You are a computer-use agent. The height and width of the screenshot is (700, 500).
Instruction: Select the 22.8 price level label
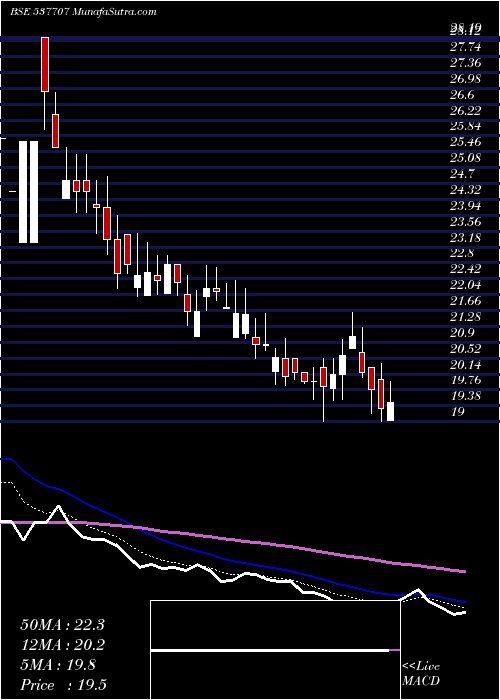click(x=462, y=254)
